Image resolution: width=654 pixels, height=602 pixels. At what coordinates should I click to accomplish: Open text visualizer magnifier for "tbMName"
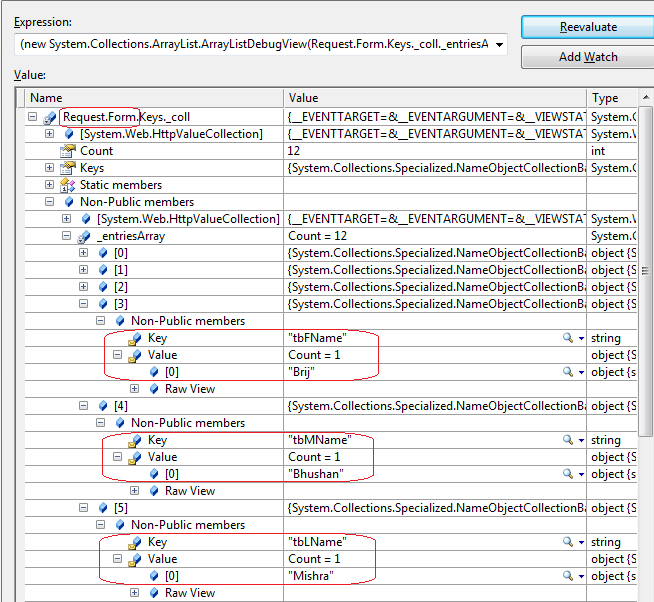click(568, 440)
